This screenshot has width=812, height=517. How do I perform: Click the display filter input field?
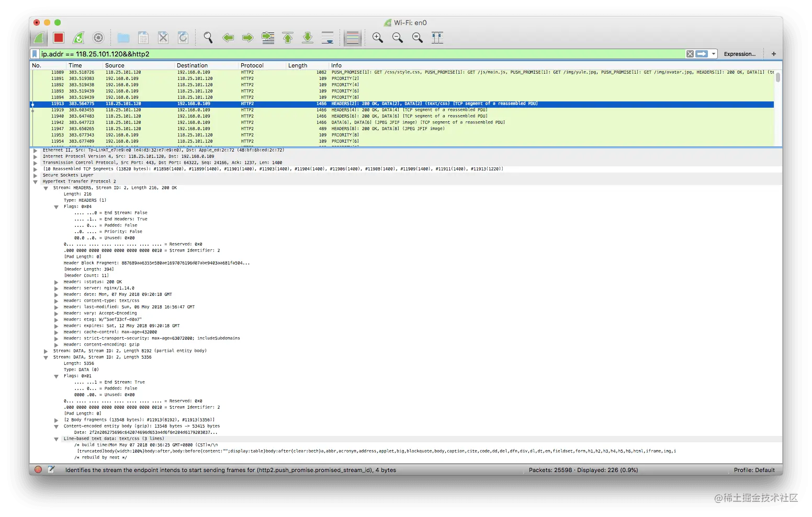click(x=362, y=54)
